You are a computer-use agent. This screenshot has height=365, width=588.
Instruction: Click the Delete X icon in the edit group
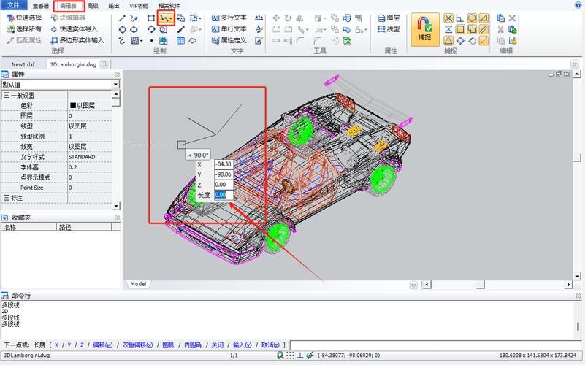pyautogui.click(x=512, y=18)
